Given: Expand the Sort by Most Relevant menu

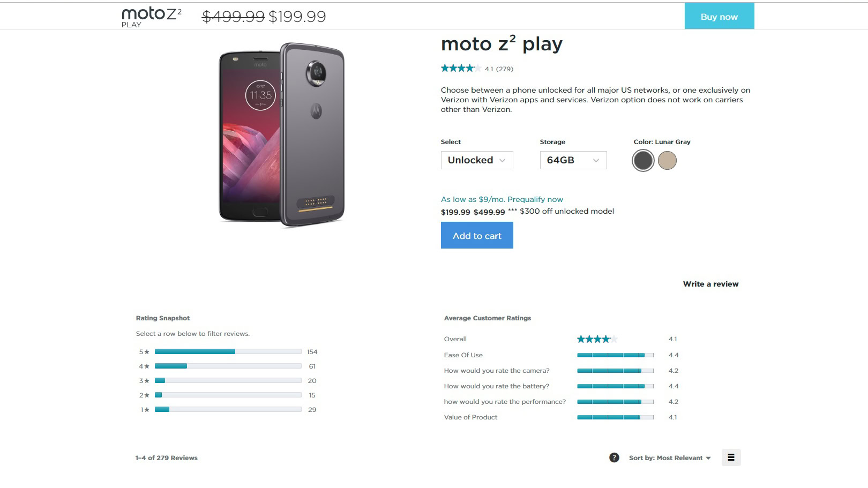Looking at the screenshot, I should (670, 458).
